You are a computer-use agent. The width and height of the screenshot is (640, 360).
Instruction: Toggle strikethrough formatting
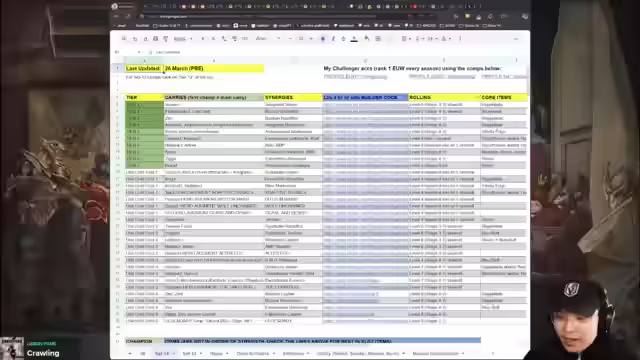pos(343,39)
